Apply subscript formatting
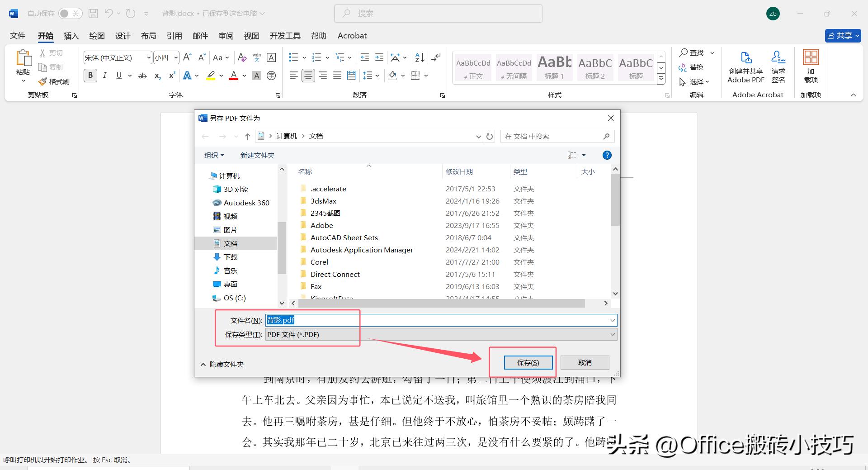868x470 pixels. (x=157, y=76)
